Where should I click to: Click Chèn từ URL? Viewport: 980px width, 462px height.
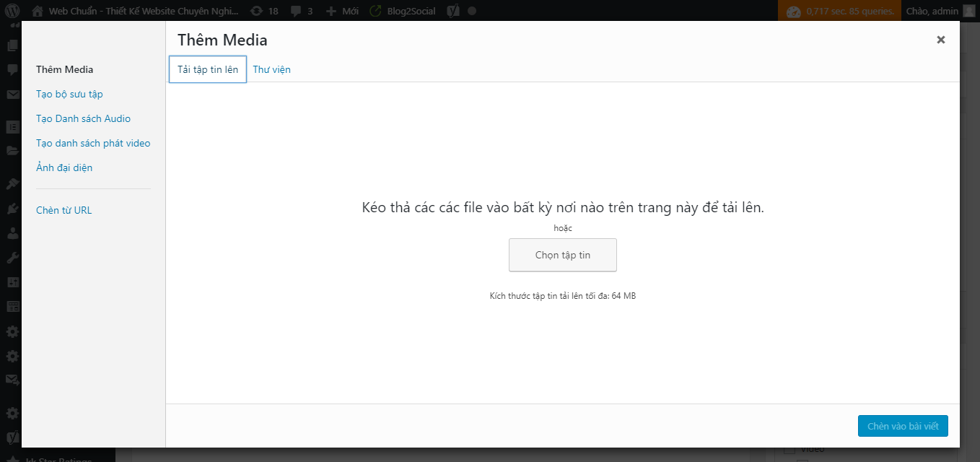click(x=64, y=210)
